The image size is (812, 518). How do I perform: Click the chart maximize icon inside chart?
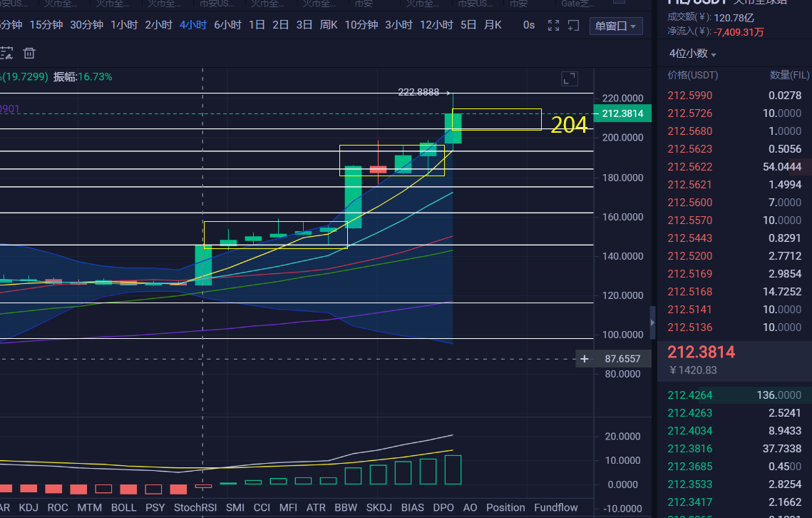click(x=569, y=78)
